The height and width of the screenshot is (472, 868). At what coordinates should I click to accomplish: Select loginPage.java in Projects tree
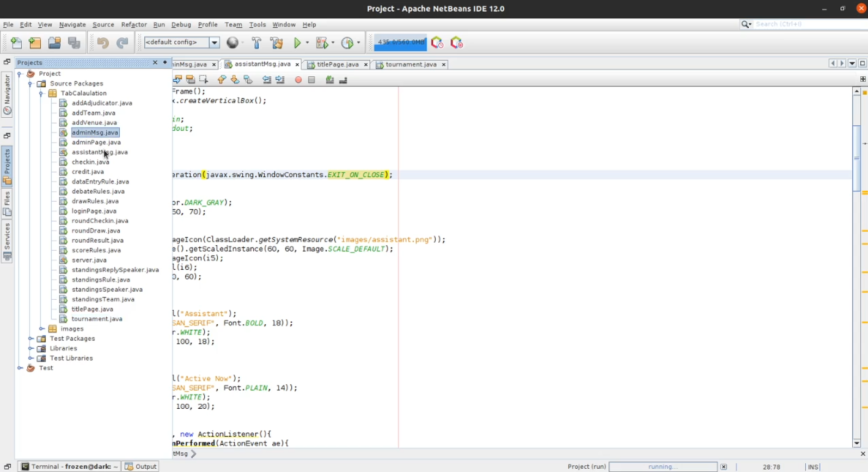pyautogui.click(x=94, y=211)
